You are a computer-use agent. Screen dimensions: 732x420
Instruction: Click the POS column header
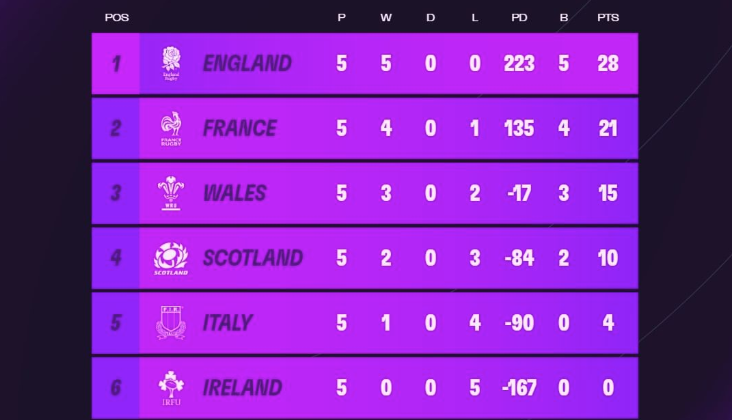[x=117, y=18]
